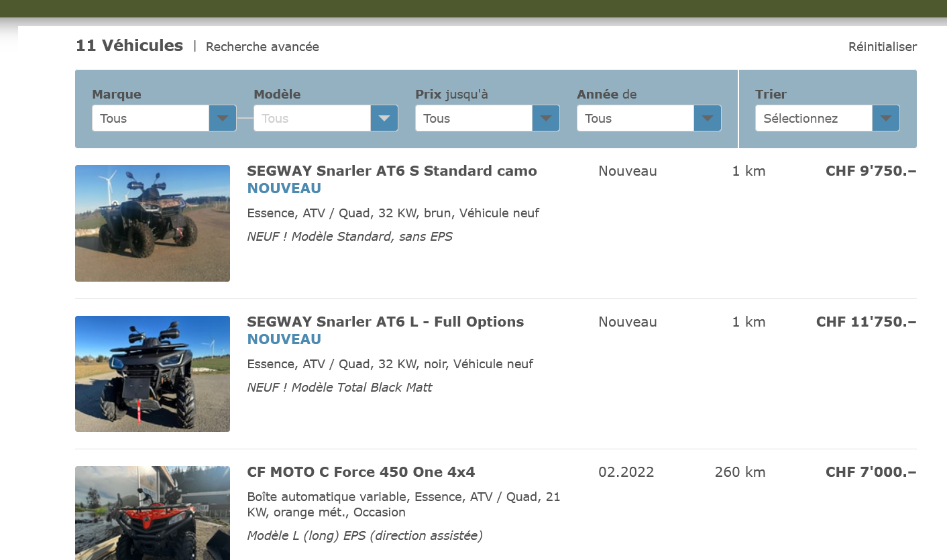Open the Prix jusqu'à dropdown
The image size is (947, 560).
tap(487, 118)
